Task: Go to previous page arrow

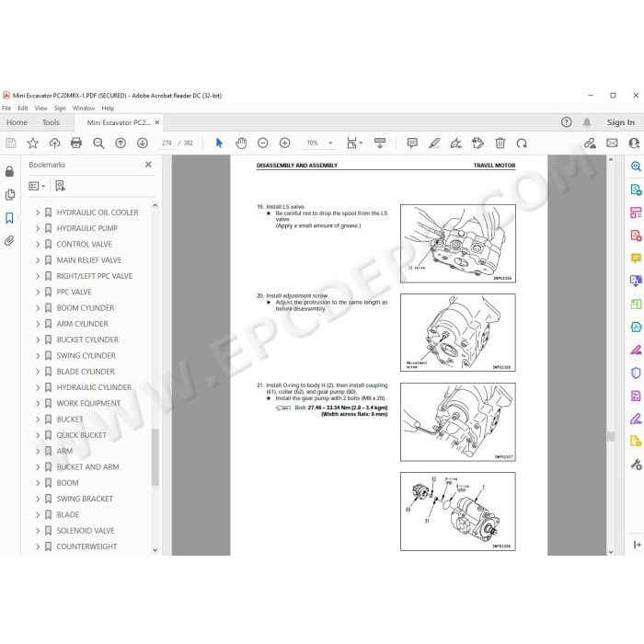Action: pyautogui.click(x=121, y=143)
